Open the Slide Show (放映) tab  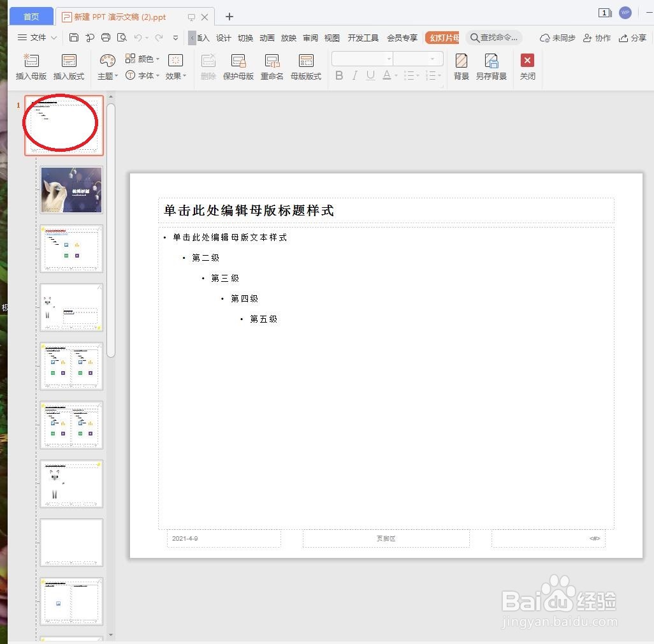point(289,38)
